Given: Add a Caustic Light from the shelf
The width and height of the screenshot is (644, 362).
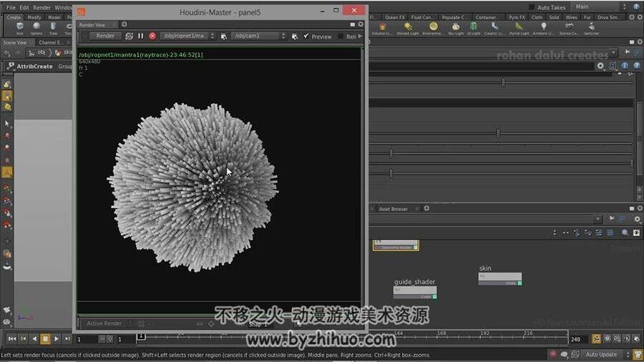Looking at the screenshot, I should [494, 29].
